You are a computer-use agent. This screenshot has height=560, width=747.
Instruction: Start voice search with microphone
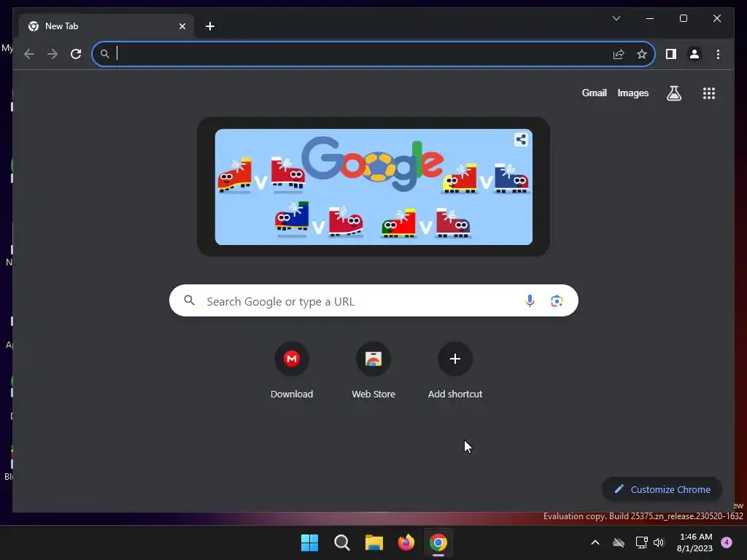[x=530, y=301]
